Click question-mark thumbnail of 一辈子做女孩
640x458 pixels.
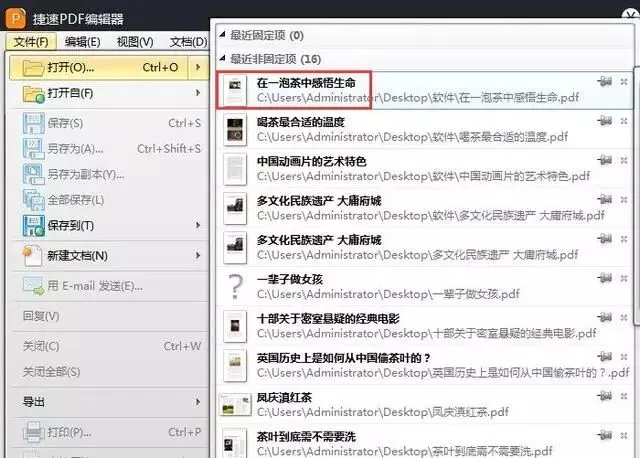[x=235, y=287]
